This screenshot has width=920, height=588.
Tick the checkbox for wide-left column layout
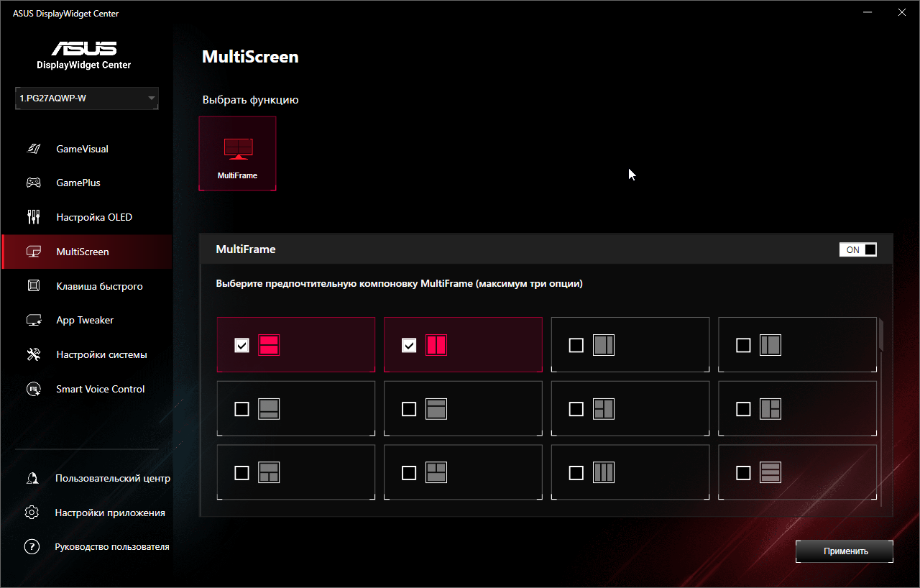click(x=576, y=346)
